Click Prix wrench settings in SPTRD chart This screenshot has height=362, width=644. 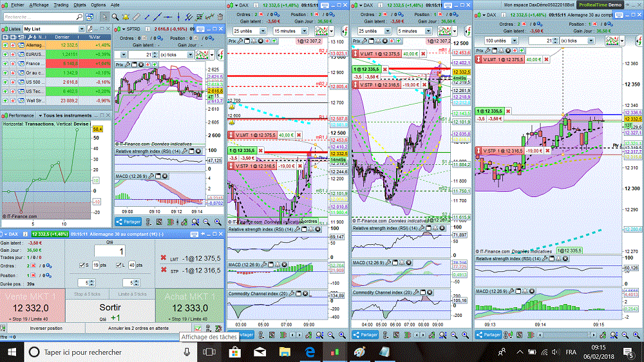point(128,64)
